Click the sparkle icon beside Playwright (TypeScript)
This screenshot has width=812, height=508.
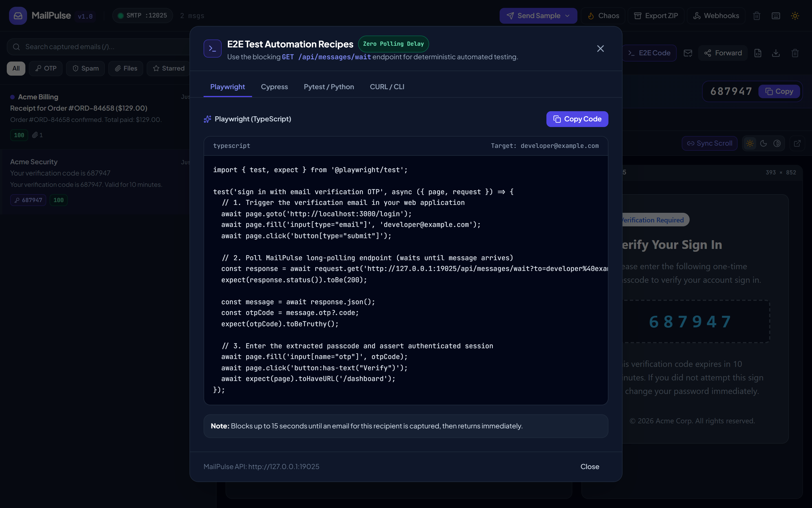coord(207,119)
